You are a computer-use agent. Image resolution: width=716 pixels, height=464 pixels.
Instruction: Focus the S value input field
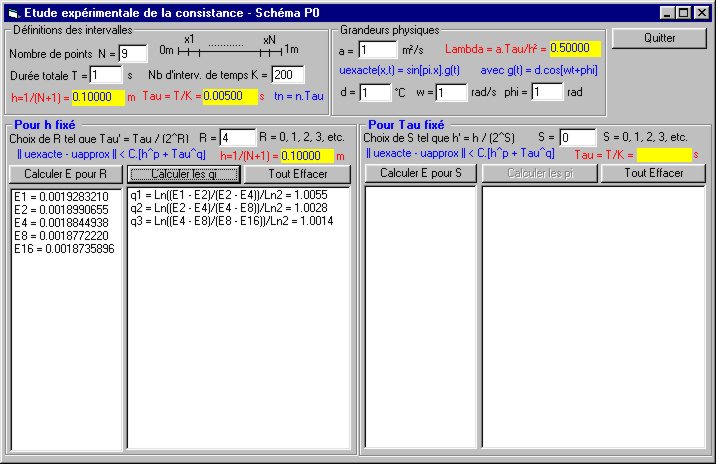coord(578,137)
